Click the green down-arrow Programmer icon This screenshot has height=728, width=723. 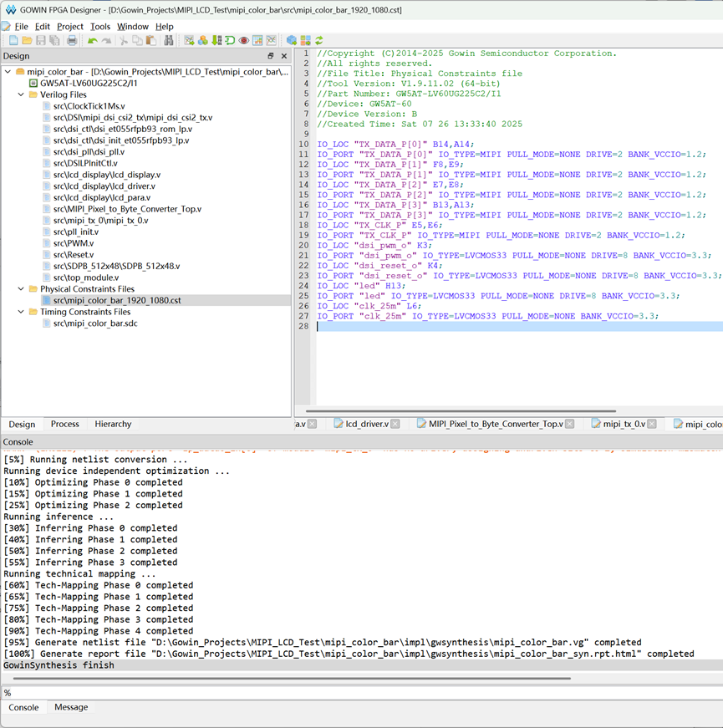216,40
